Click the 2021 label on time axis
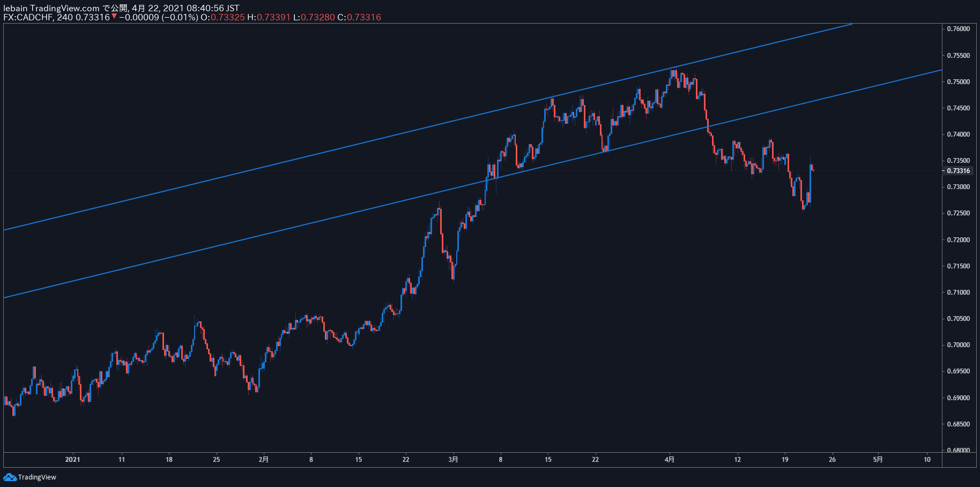The width and height of the screenshot is (980, 487). 72,459
